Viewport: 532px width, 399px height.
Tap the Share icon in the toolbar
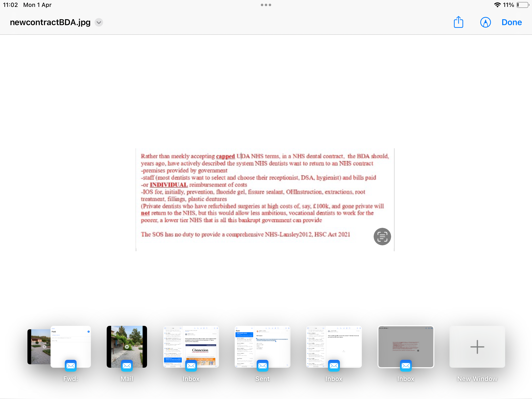[x=458, y=22]
